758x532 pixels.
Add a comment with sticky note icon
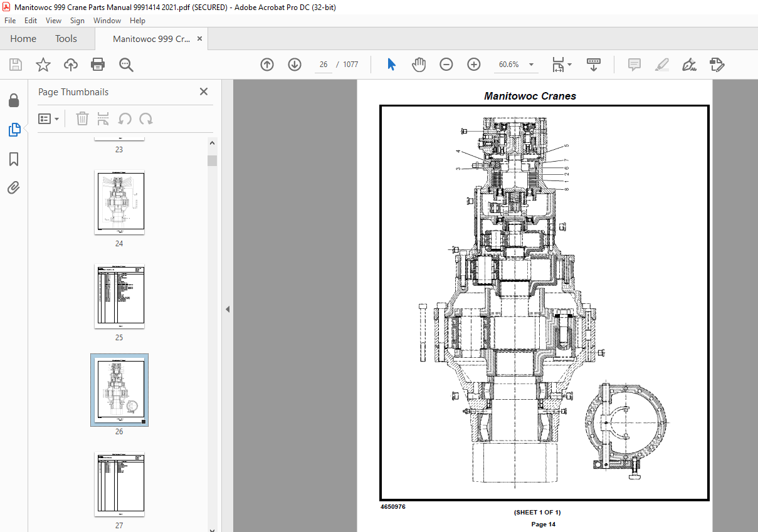(x=634, y=65)
